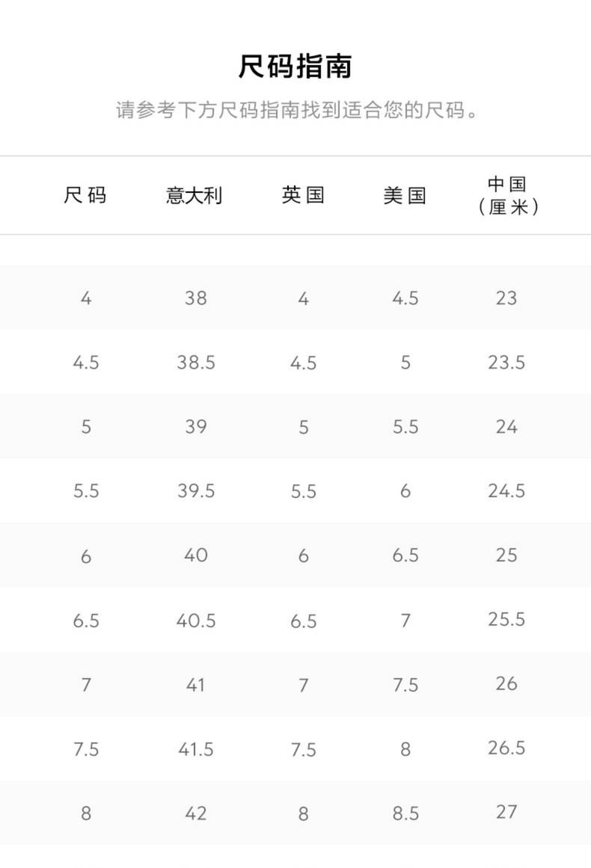Screen dimensions: 591x868
Task: Select Italian size 42 cell
Action: [x=195, y=813]
